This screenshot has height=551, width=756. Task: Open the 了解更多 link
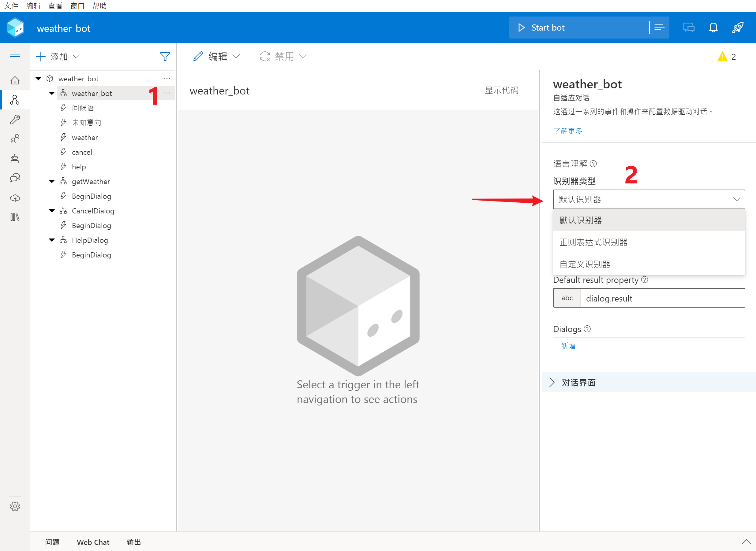(567, 131)
